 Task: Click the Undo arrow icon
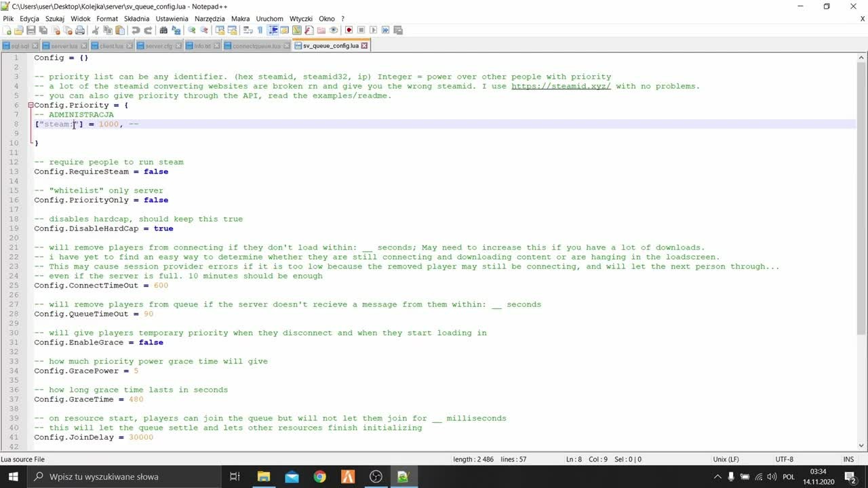136,30
